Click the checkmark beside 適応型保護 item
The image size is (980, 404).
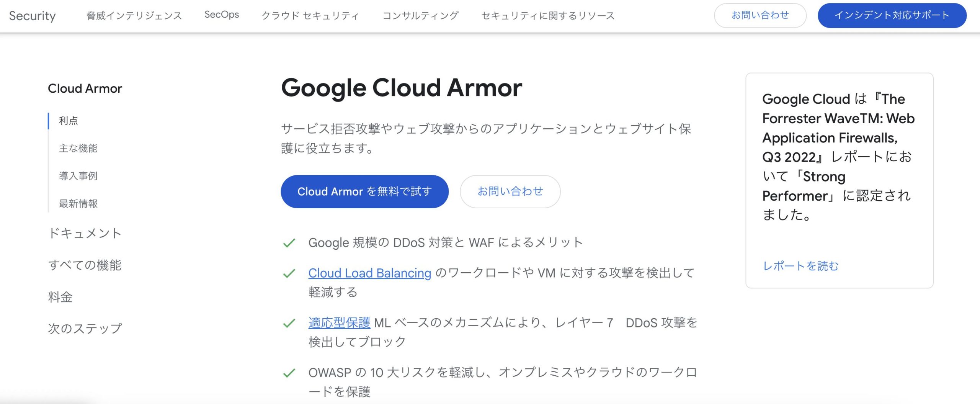[289, 323]
